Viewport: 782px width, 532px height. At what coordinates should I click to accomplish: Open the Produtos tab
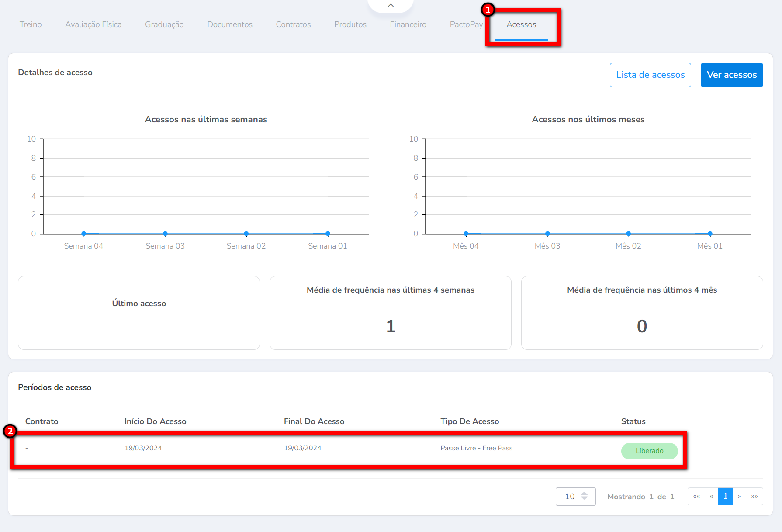click(x=350, y=24)
